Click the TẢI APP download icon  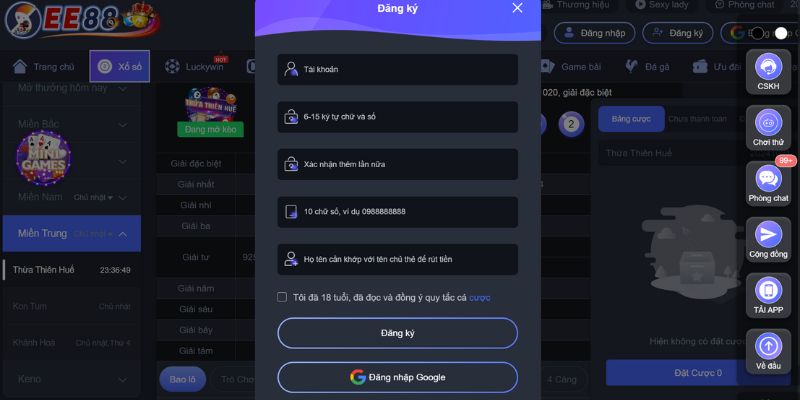coord(768,295)
